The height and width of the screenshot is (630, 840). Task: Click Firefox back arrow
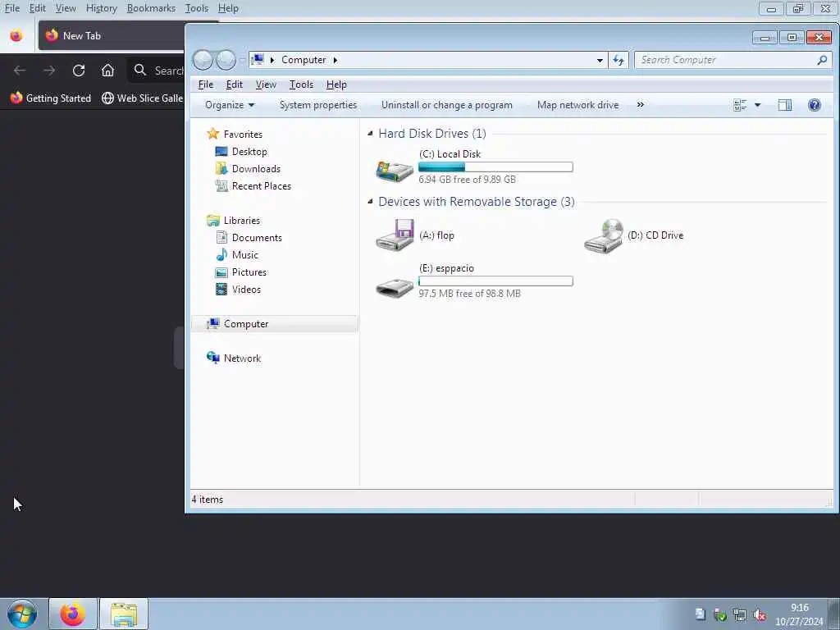(x=20, y=71)
